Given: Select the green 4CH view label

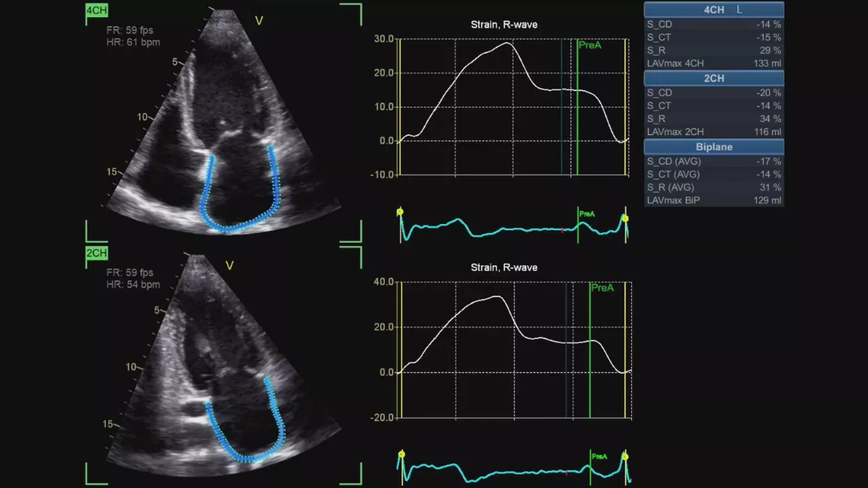Looking at the screenshot, I should tap(96, 11).
